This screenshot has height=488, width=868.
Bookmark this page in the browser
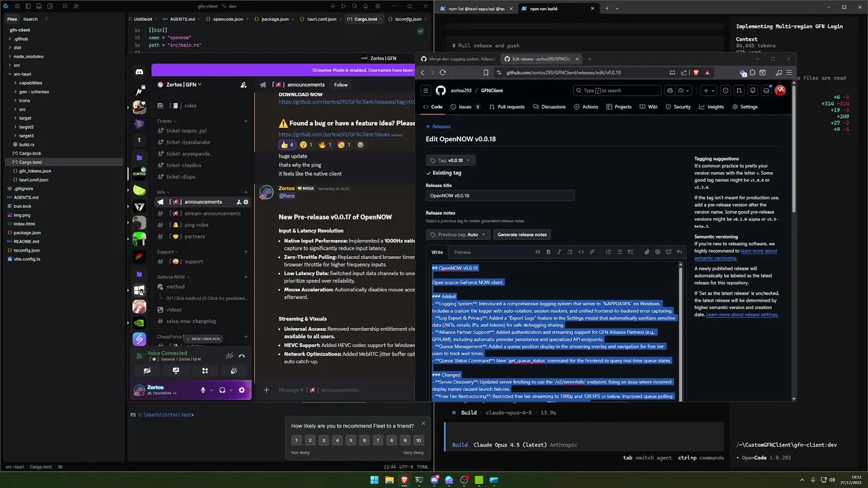tap(486, 73)
